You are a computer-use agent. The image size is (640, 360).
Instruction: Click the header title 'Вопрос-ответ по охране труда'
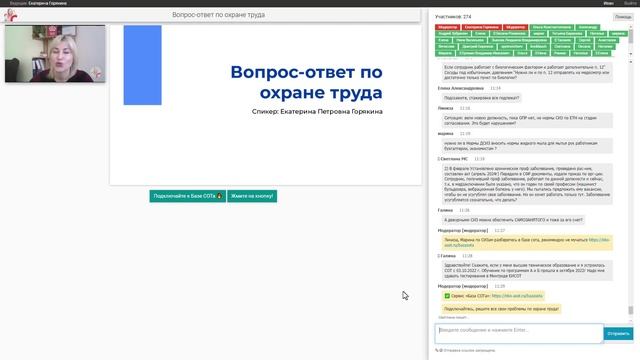pos(218,15)
